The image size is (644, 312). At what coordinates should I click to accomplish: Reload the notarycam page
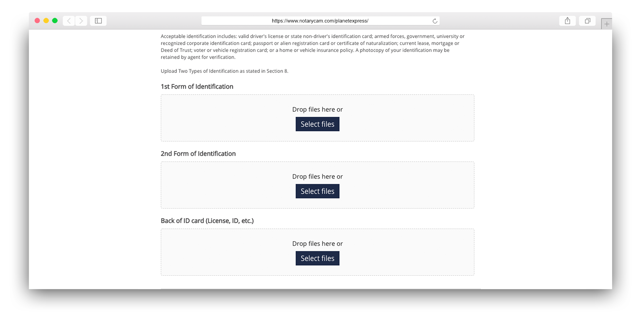pyautogui.click(x=435, y=21)
